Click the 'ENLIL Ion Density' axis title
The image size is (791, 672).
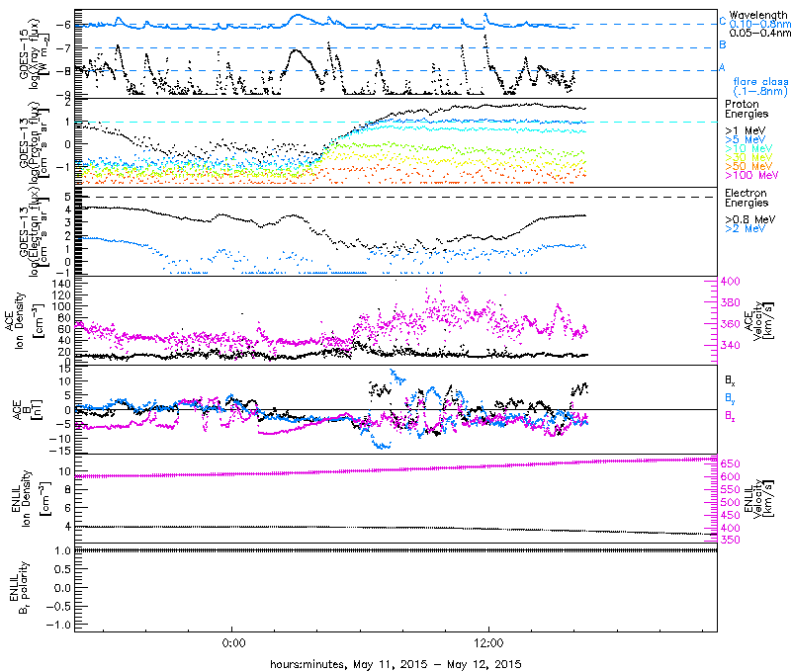coord(32,499)
